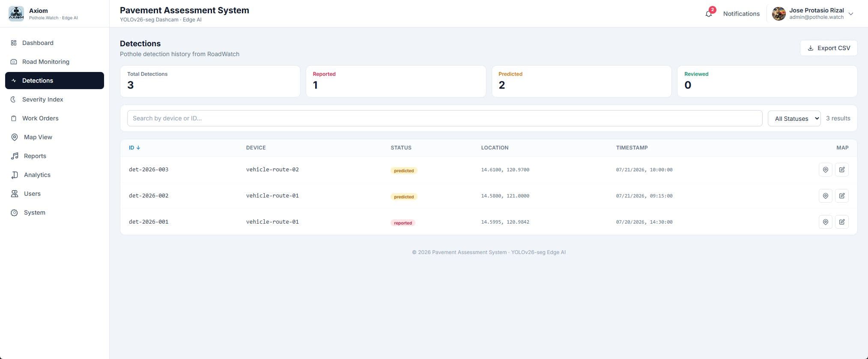Edit detection det-2026-002
Image resolution: width=868 pixels, height=359 pixels.
842,196
